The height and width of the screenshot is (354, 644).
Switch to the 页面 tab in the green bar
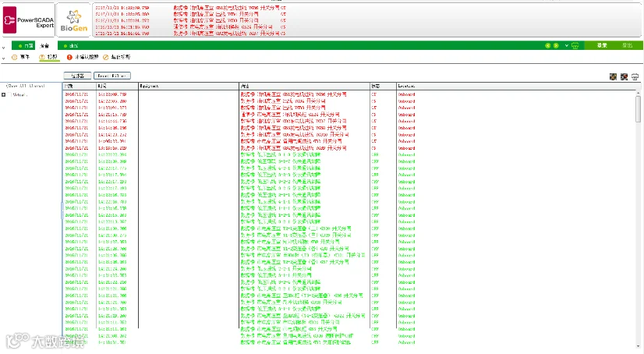pyautogui.click(x=24, y=45)
